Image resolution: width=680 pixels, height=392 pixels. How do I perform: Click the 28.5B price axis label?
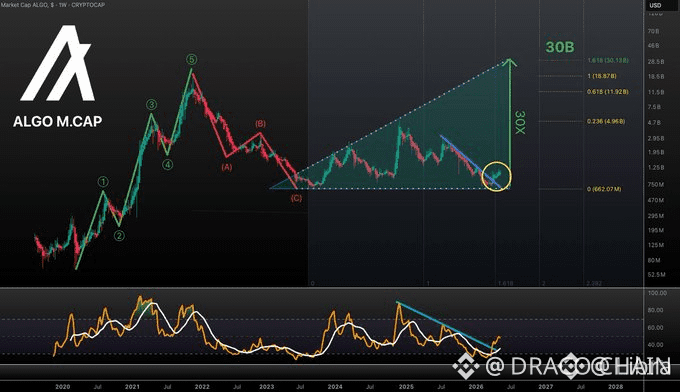656,62
